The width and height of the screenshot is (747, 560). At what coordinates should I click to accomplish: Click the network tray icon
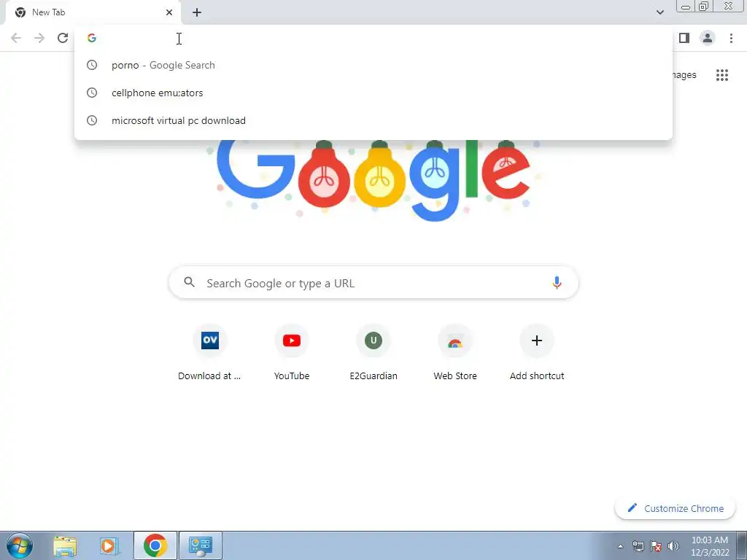[638, 546]
